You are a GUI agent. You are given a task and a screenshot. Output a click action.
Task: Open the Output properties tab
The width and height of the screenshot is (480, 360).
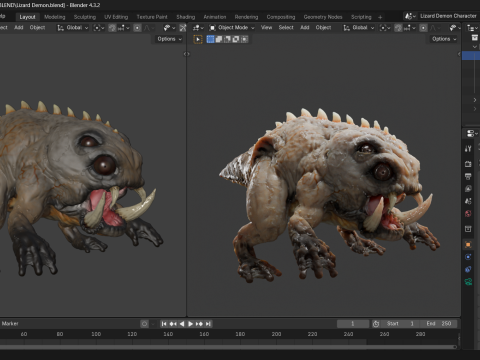(468, 176)
